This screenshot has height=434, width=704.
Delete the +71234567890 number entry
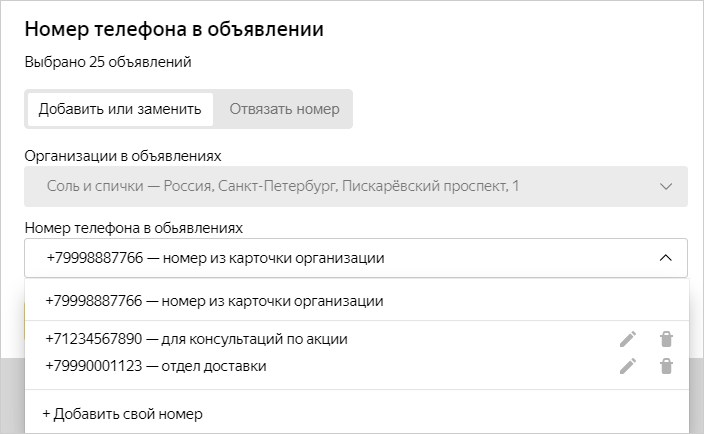(666, 339)
